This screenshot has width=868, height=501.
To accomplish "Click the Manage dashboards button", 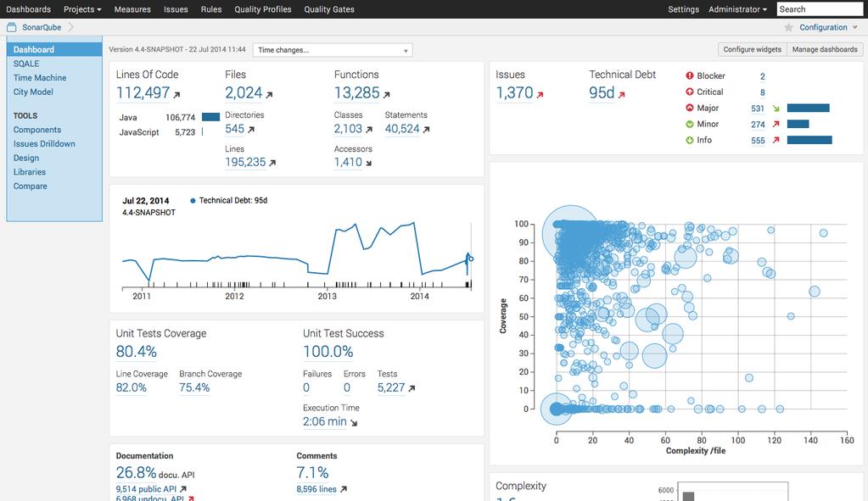I will [x=824, y=49].
